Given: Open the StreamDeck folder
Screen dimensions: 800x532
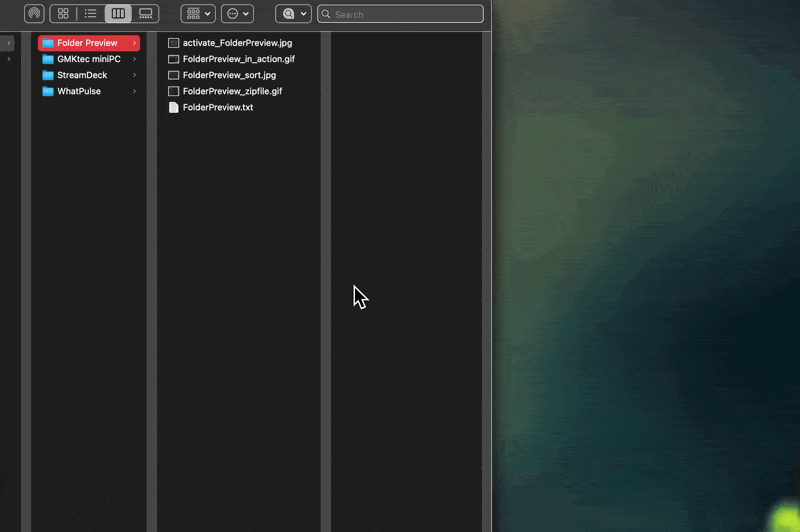Looking at the screenshot, I should tap(82, 75).
